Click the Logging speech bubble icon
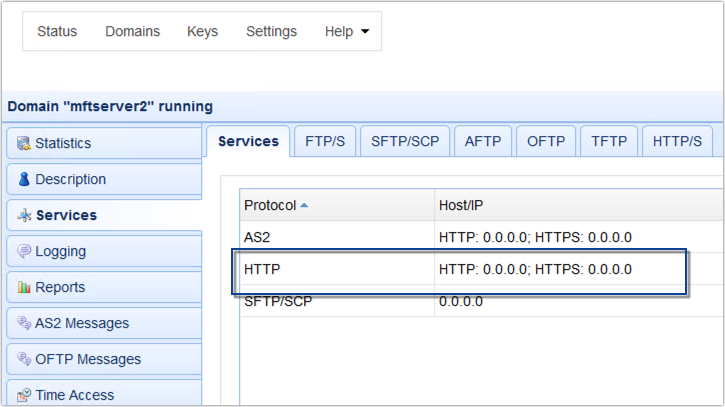Screen dimensions: 725x407 (24, 251)
